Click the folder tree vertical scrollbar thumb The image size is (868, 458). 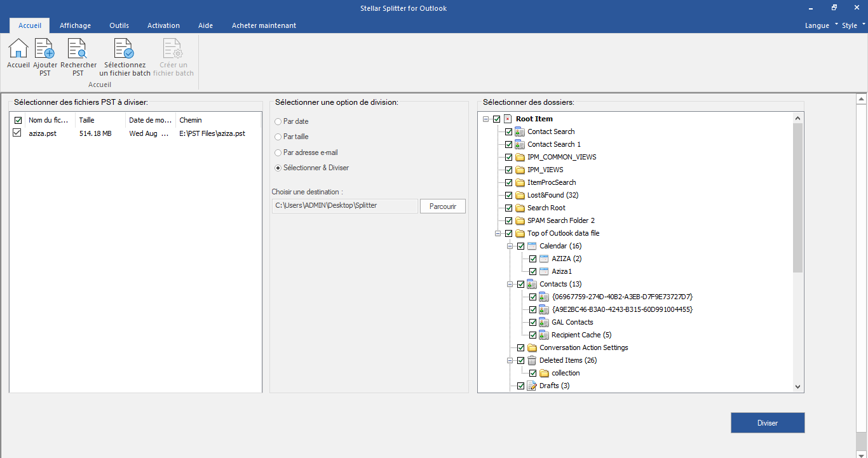tap(798, 198)
